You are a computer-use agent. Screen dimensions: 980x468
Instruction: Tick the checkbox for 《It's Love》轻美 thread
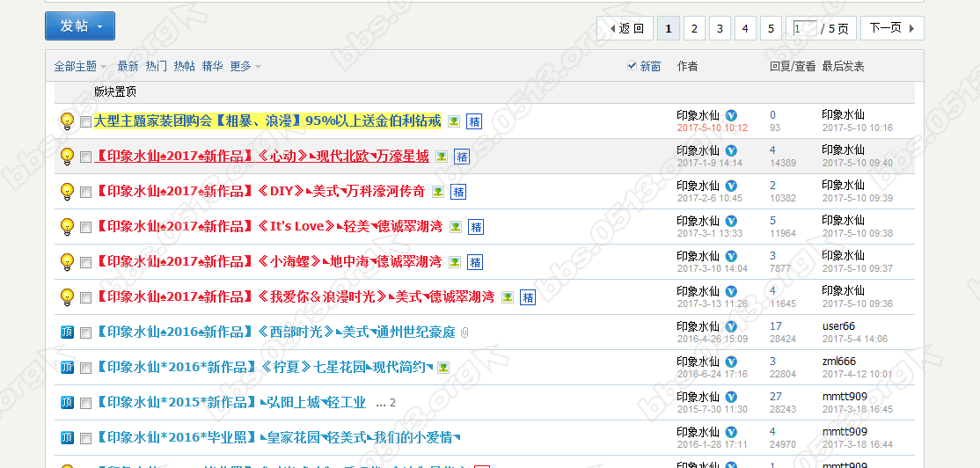click(85, 227)
